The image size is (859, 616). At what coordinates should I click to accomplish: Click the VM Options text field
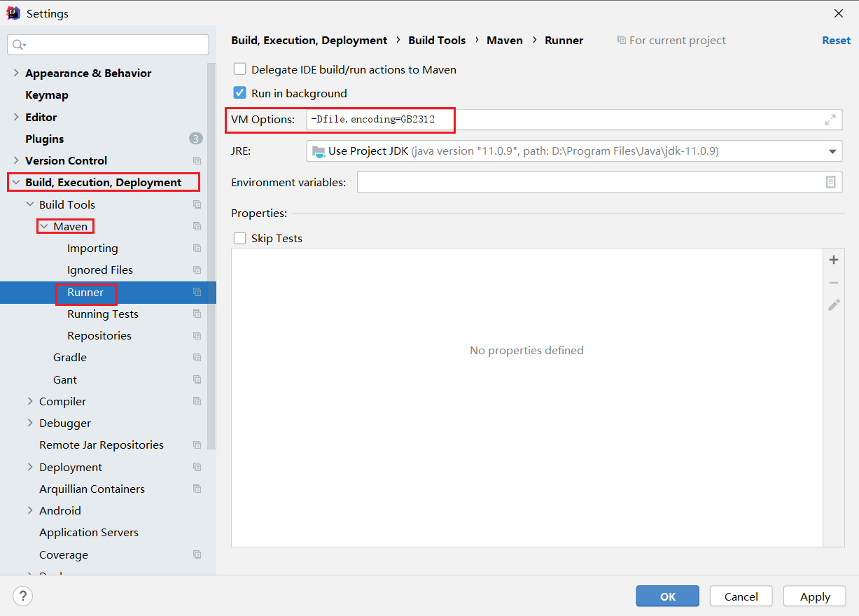point(574,120)
